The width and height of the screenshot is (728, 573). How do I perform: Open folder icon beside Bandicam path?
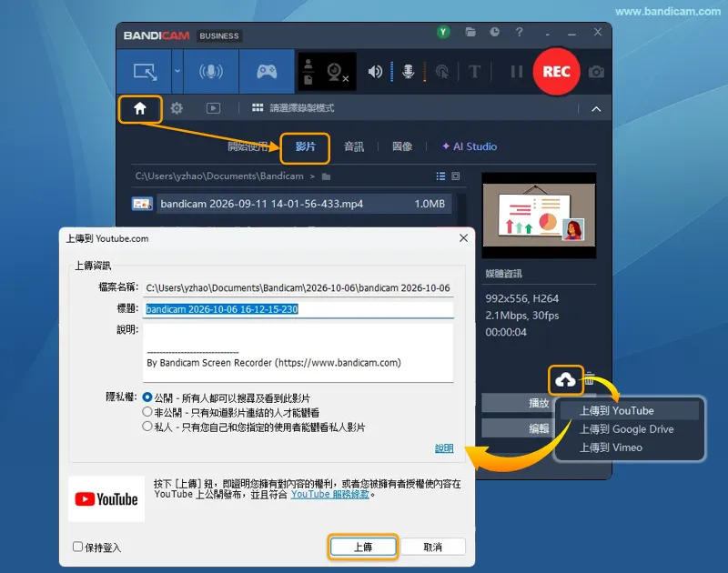pyautogui.click(x=326, y=176)
